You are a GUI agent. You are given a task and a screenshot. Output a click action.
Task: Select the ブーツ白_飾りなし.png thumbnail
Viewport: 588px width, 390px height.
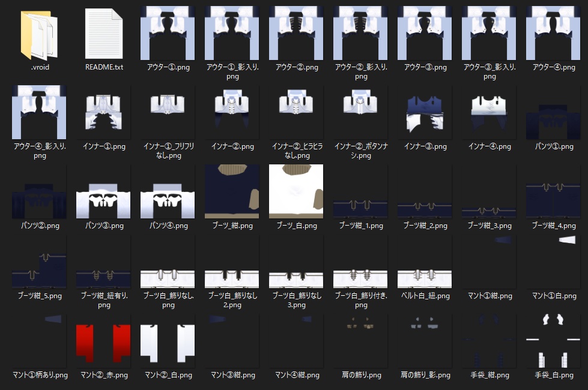(x=168, y=262)
